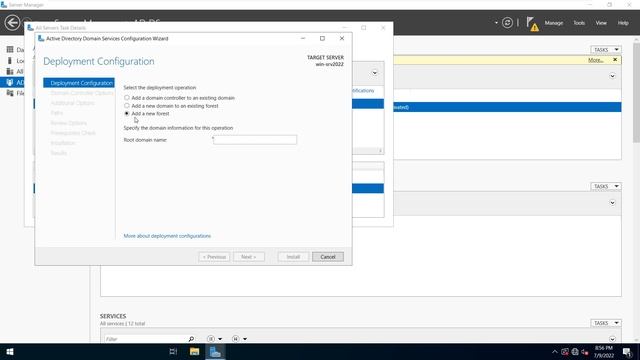Screen dimensions: 640x360
Task: Click the Previous button in wizard
Action: (x=214, y=257)
